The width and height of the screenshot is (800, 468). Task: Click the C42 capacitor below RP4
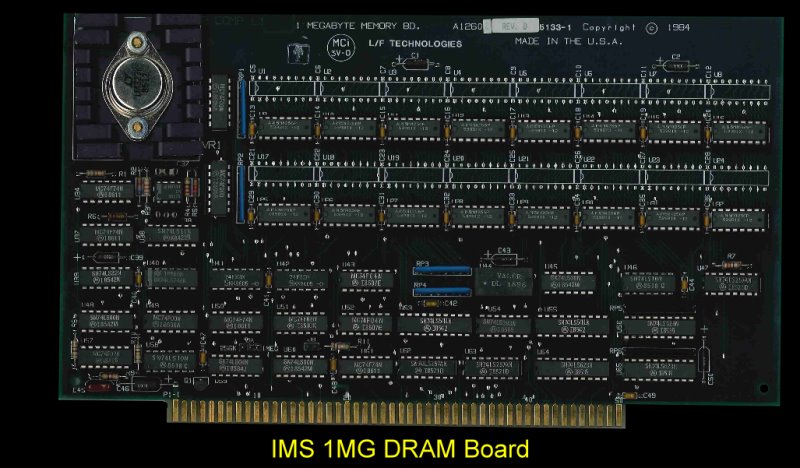click(432, 304)
